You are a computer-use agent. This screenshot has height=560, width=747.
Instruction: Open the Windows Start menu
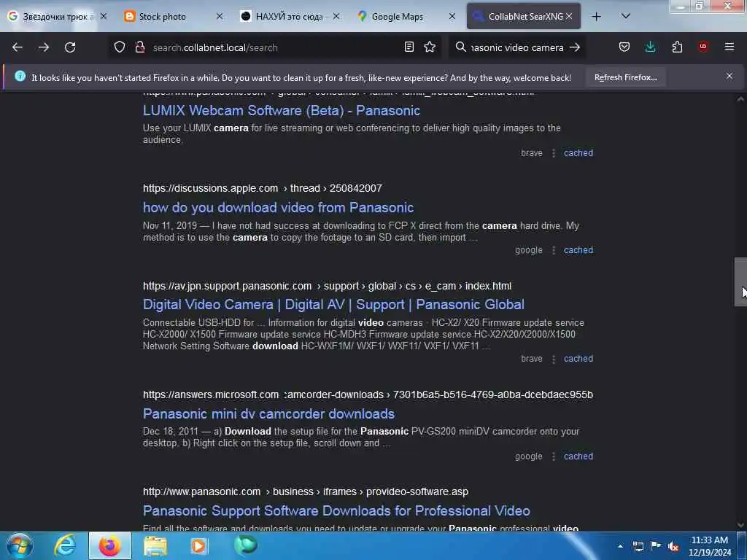click(x=19, y=546)
